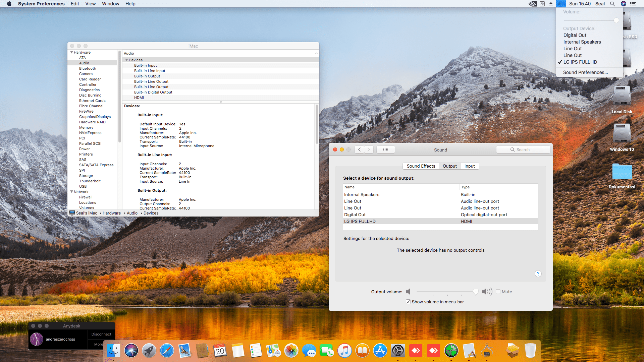Screen dimensions: 644x362
Task: Select Internal Speakers in volume menu
Action: [x=582, y=42]
